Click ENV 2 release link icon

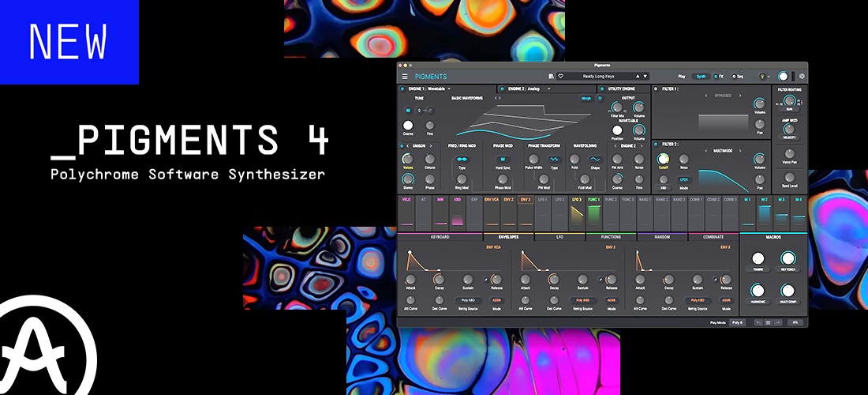click(602, 279)
